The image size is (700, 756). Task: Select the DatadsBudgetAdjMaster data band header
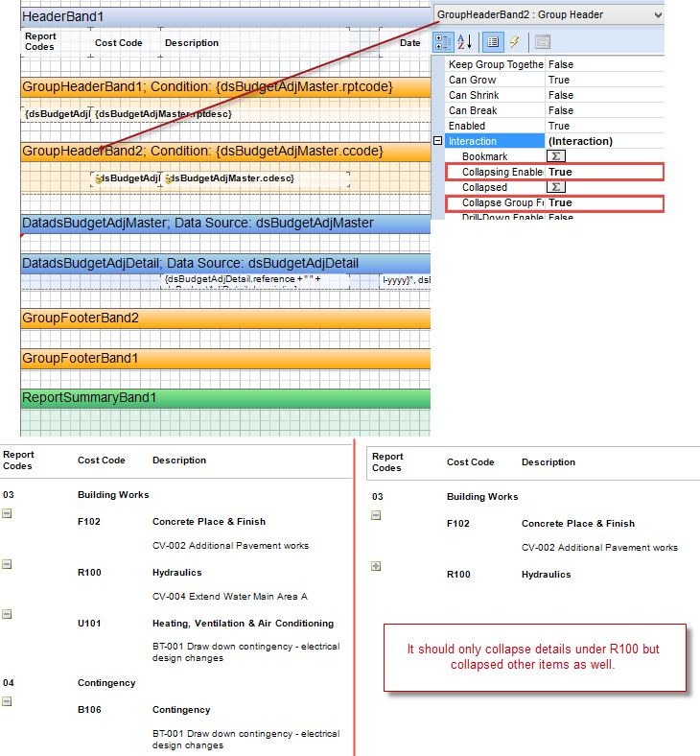pyautogui.click(x=225, y=224)
